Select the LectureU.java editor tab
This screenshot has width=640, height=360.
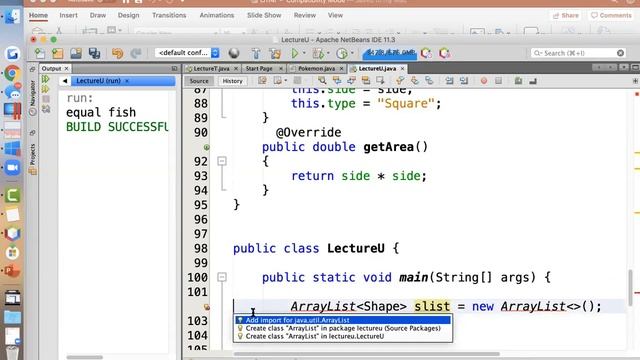click(377, 69)
